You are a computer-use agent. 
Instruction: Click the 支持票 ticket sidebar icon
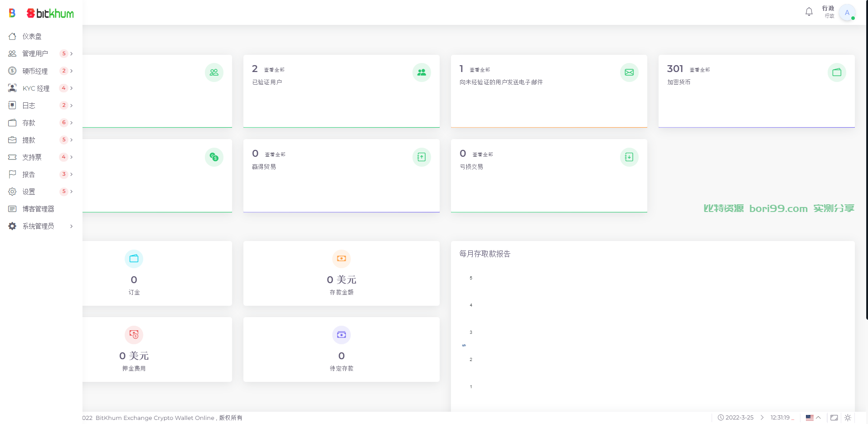pos(12,157)
